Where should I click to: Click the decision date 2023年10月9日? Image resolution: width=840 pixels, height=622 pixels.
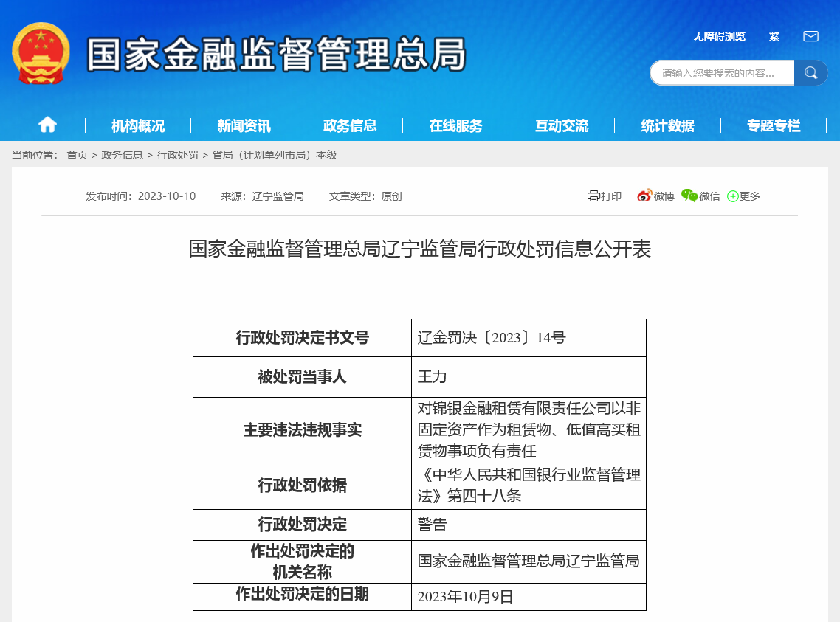pos(465,597)
